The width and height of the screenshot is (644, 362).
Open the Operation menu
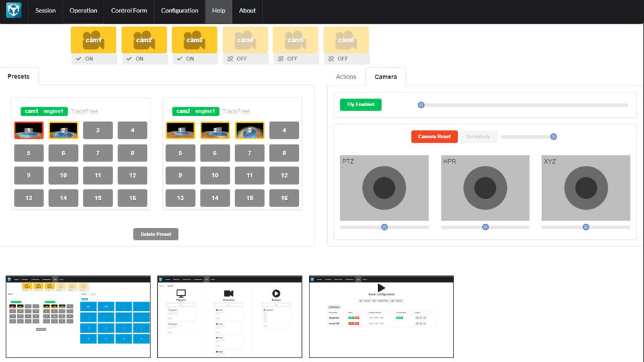83,11
